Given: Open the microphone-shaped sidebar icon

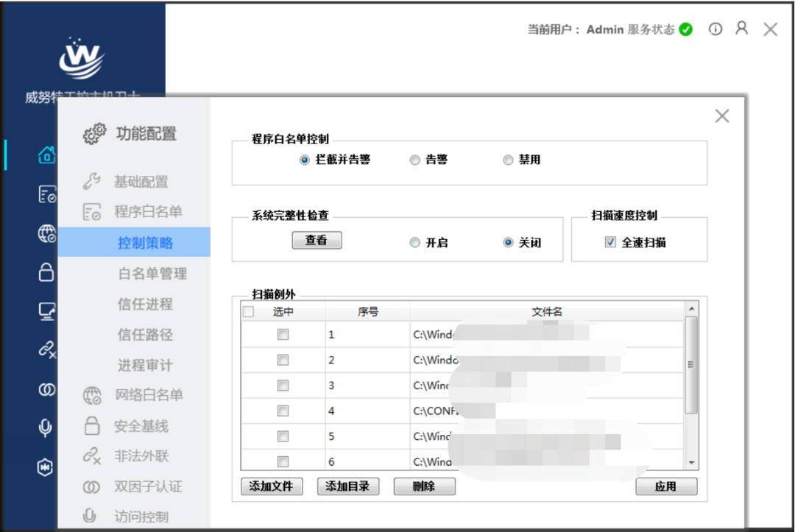Looking at the screenshot, I should click(x=45, y=428).
